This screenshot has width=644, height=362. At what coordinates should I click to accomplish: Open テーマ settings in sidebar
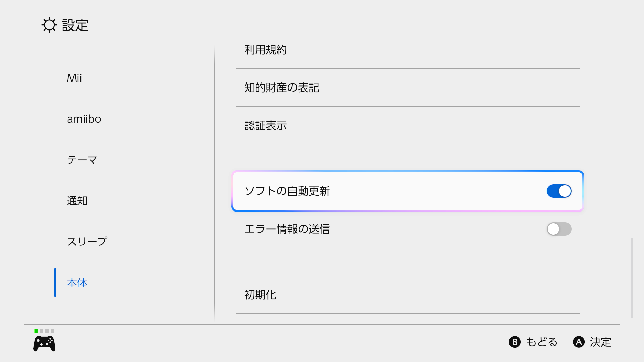click(x=82, y=160)
